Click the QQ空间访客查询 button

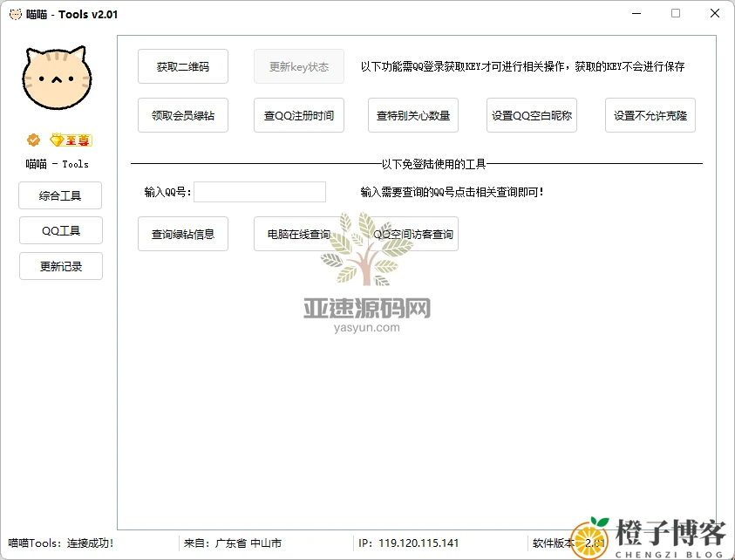pos(413,234)
